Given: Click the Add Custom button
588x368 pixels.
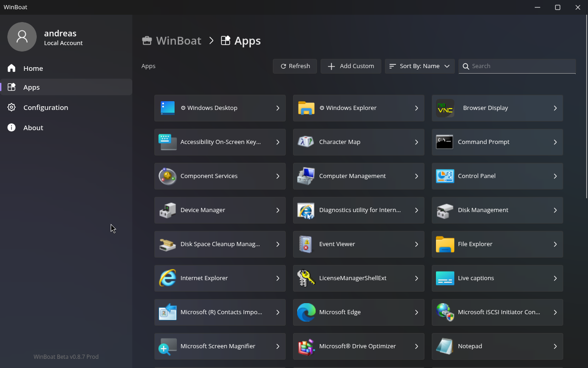Looking at the screenshot, I should 351,66.
